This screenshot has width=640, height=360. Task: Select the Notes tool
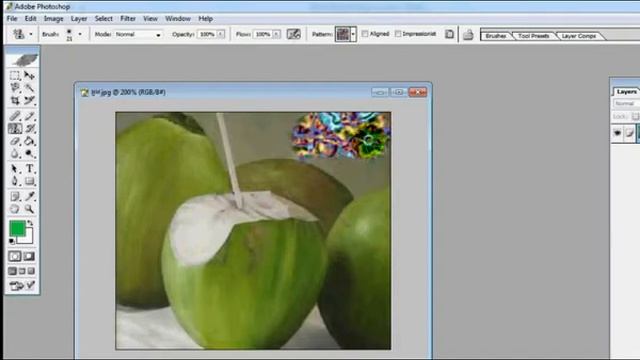point(15,196)
